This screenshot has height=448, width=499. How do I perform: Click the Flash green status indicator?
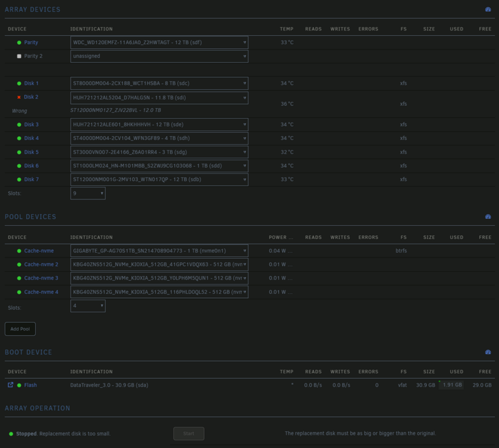(x=19, y=385)
